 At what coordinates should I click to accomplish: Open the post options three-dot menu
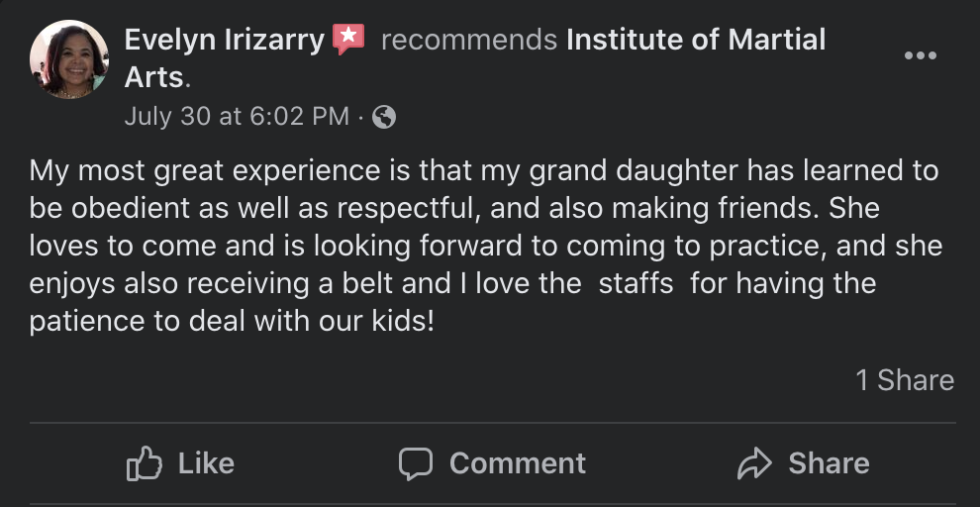tap(921, 55)
